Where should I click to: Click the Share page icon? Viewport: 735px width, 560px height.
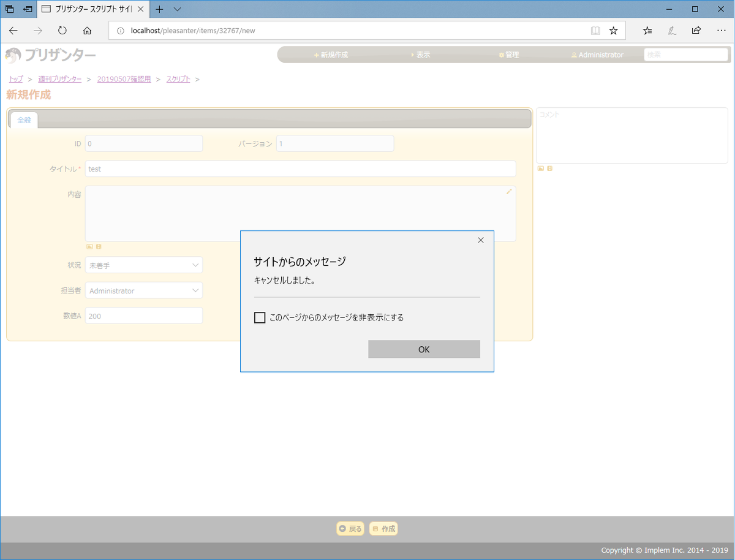[696, 31]
